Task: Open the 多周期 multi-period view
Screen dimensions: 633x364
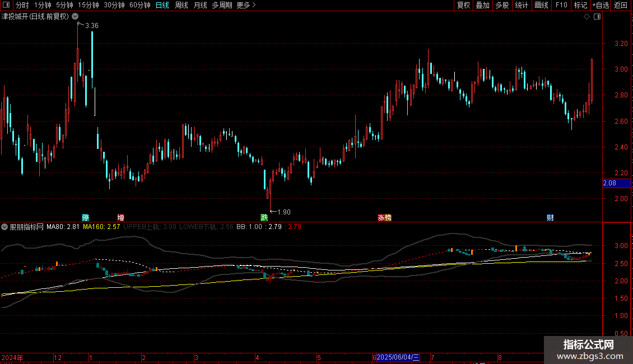Action: 222,5
